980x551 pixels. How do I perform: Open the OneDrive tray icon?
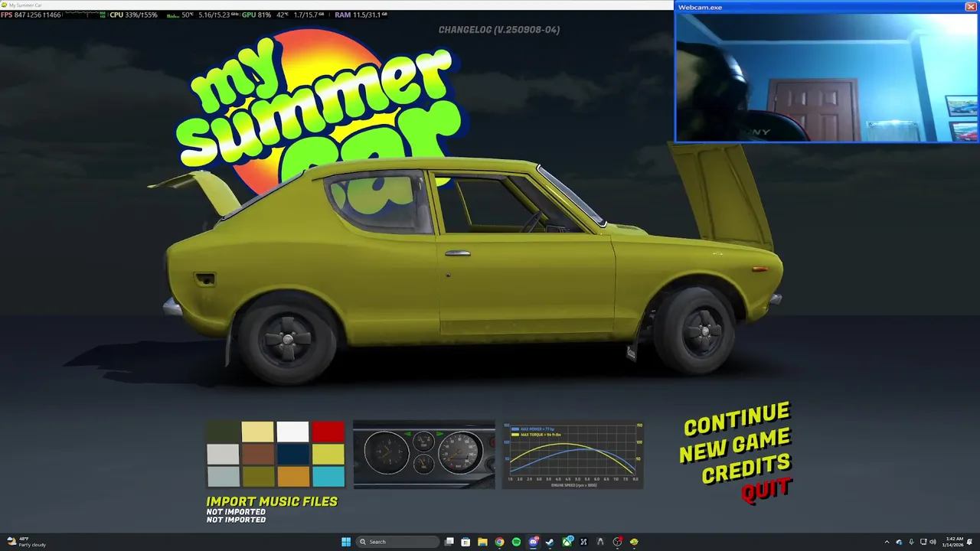pyautogui.click(x=899, y=542)
